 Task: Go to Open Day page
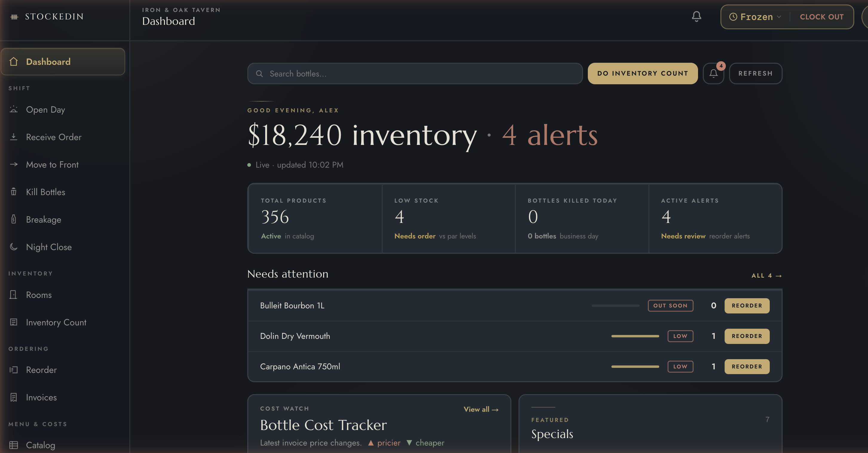point(63,110)
